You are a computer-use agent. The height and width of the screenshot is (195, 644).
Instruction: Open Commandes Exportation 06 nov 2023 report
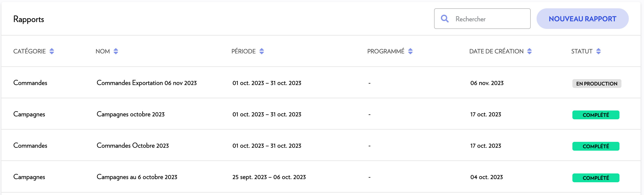coord(146,83)
